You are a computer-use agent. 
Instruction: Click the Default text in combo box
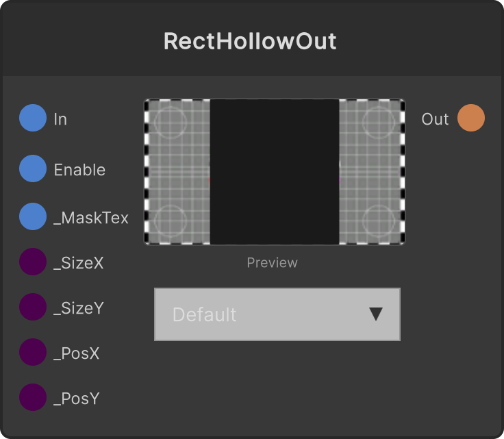click(205, 314)
